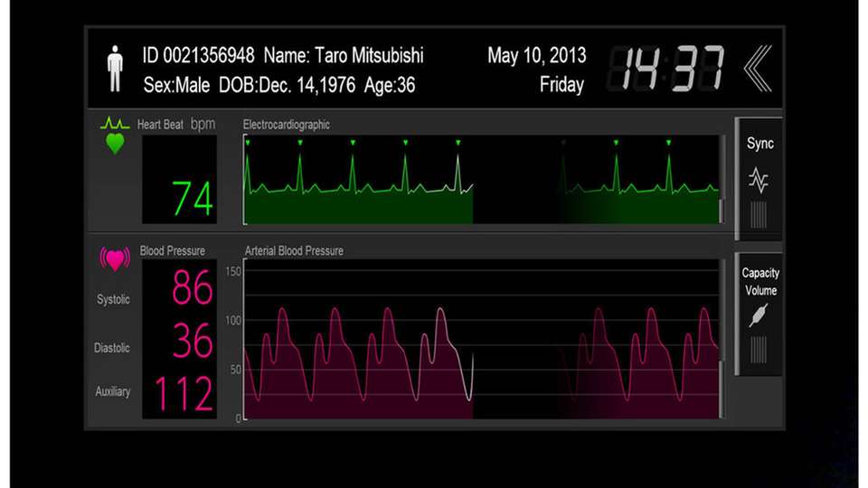Image resolution: width=868 pixels, height=488 pixels.
Task: Click the Blood Pressure panel label
Action: point(172,250)
